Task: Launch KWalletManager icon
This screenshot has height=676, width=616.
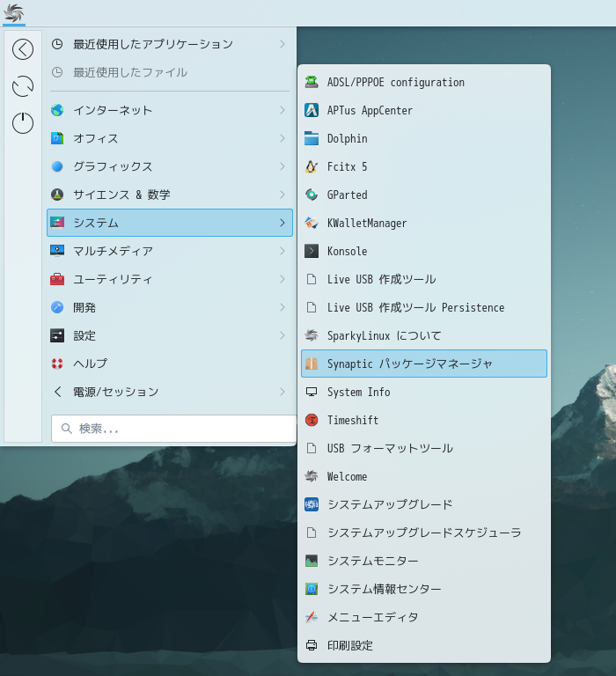Action: click(x=312, y=223)
